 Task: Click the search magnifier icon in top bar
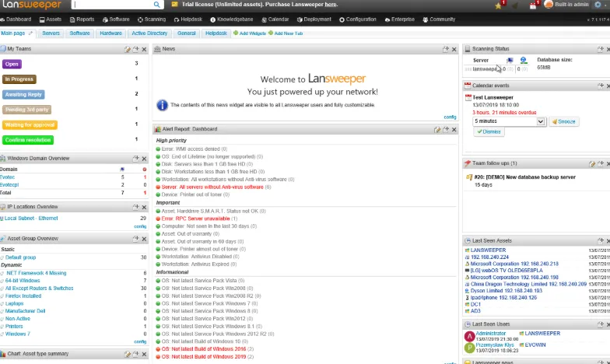(x=156, y=5)
